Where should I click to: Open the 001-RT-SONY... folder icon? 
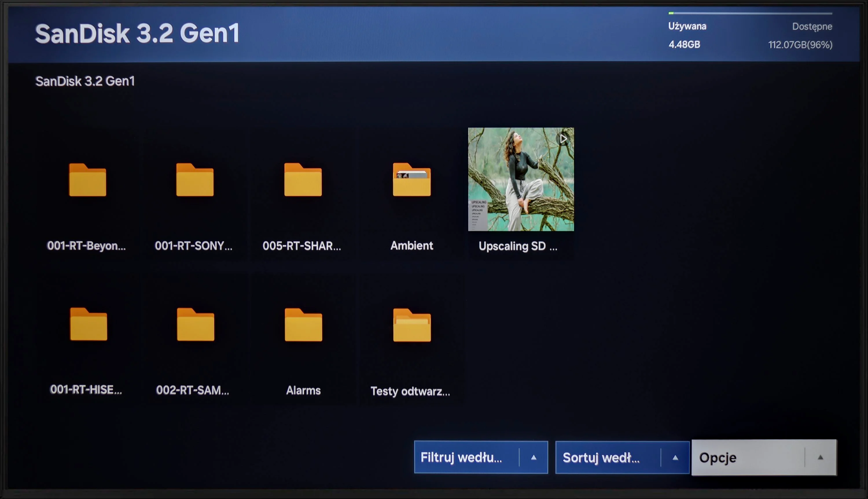pos(195,180)
